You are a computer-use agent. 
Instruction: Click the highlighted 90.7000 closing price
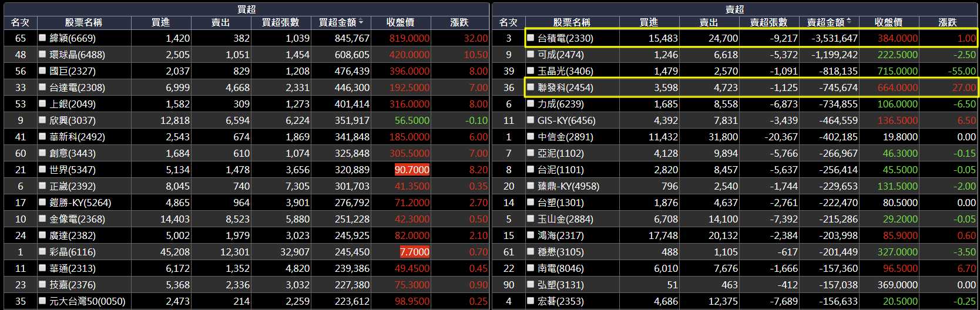pyautogui.click(x=412, y=170)
